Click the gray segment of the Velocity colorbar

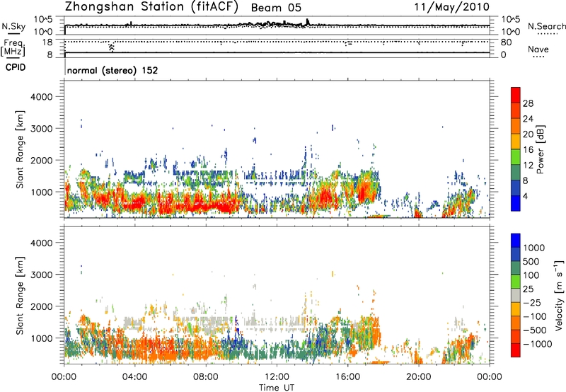[x=516, y=295]
